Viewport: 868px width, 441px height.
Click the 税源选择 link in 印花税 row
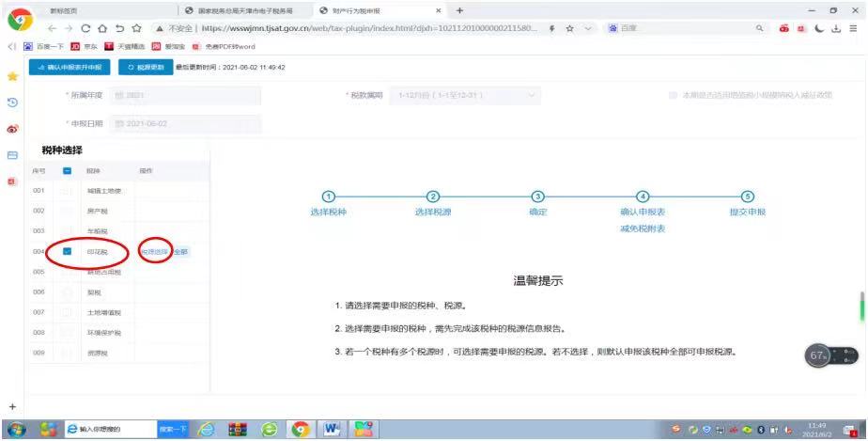click(154, 251)
